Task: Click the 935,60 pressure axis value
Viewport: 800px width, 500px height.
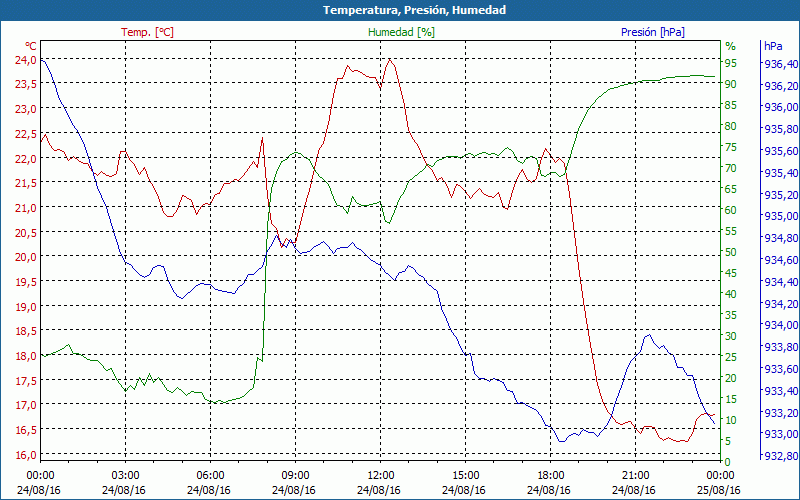Action: [781, 151]
